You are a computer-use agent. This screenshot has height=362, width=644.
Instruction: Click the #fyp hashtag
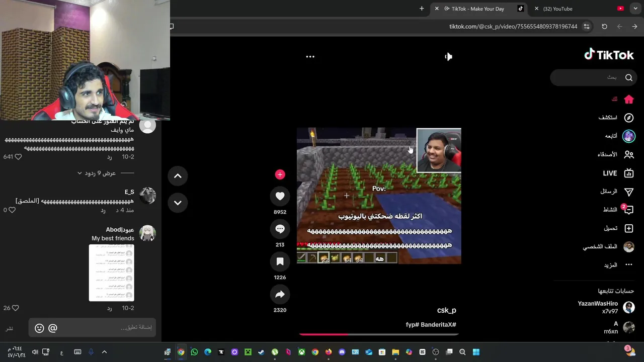coord(413,325)
